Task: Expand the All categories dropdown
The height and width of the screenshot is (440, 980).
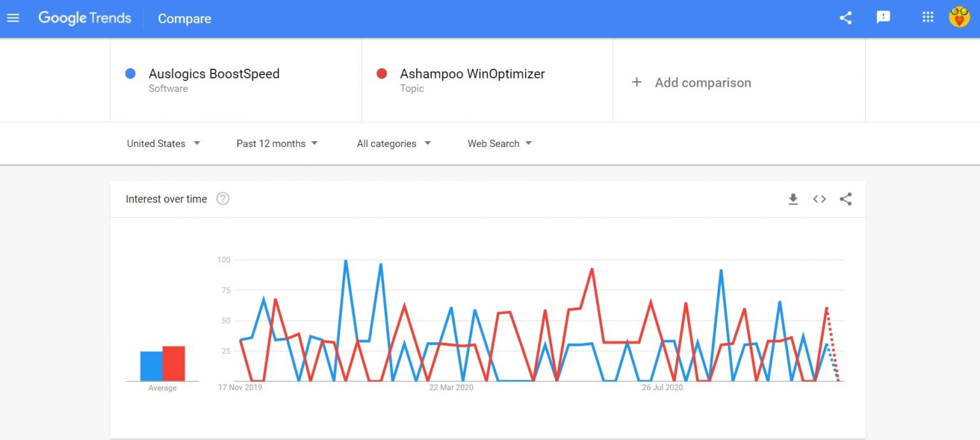Action: point(394,144)
